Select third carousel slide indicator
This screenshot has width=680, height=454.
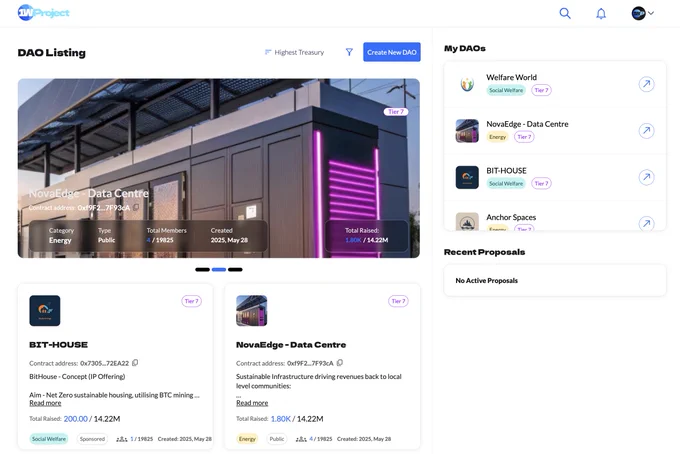tap(235, 270)
